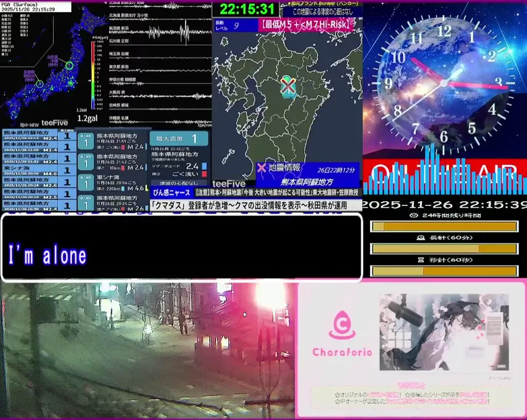Click green circle marker labeled 京都府 on Japan map

(40, 83)
